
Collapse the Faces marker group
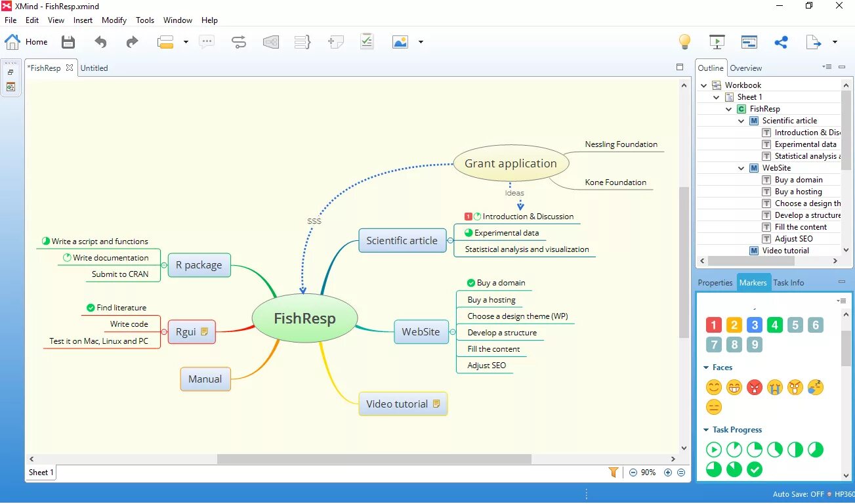[706, 367]
